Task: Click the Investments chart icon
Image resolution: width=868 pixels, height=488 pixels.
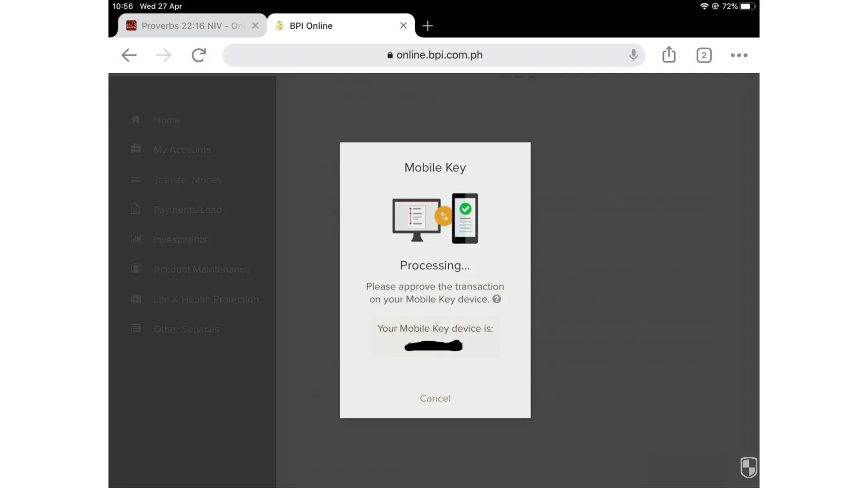Action: coord(136,239)
